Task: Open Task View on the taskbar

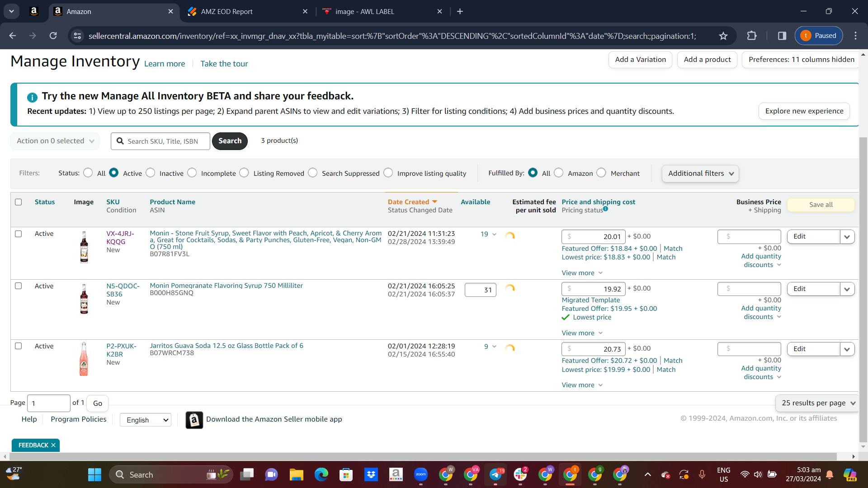Action: click(247, 474)
